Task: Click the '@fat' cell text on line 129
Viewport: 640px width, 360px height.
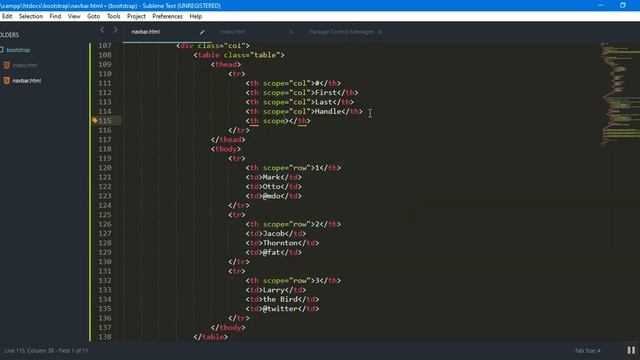Action: click(271, 252)
